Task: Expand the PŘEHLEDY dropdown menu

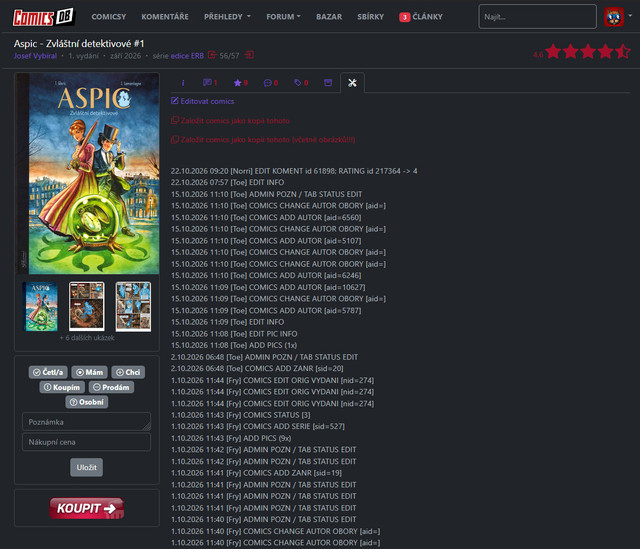Action: (227, 17)
